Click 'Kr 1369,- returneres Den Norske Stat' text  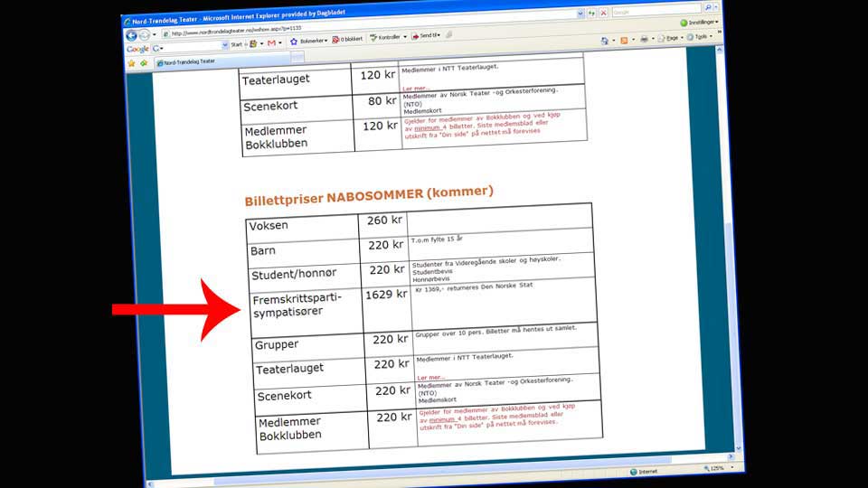474,286
